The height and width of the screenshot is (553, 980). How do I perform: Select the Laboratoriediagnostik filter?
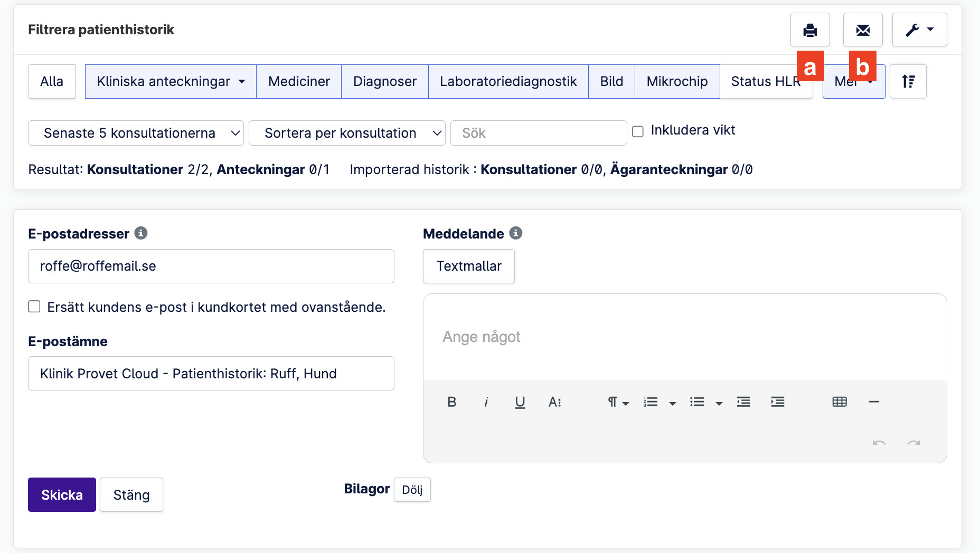pos(508,81)
